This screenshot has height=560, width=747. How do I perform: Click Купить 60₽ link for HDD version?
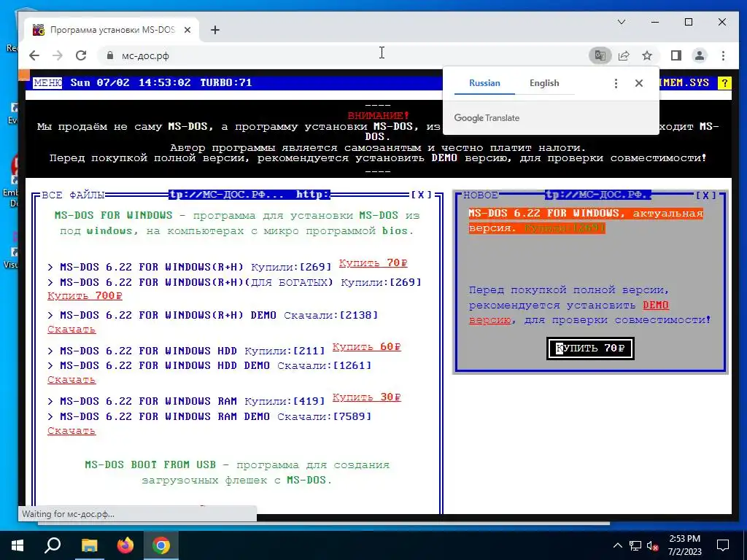pos(366,346)
